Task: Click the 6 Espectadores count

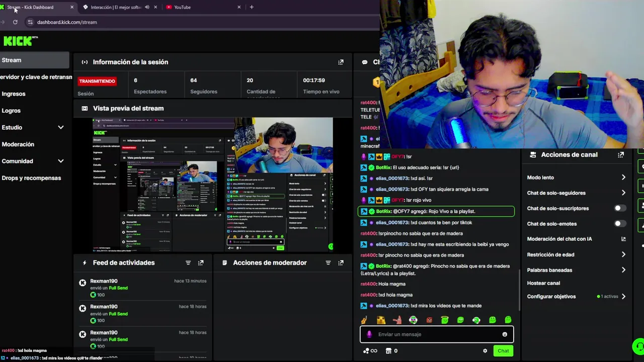Action: point(136,80)
